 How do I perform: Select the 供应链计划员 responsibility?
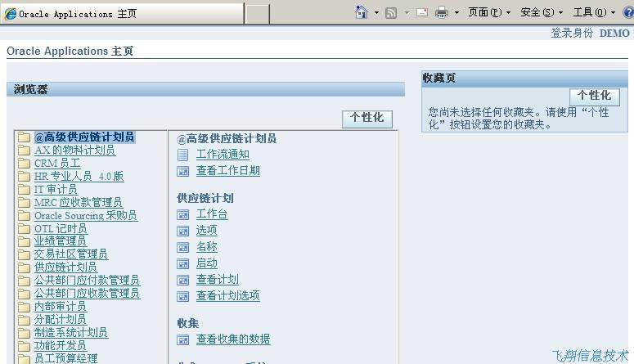[65, 267]
